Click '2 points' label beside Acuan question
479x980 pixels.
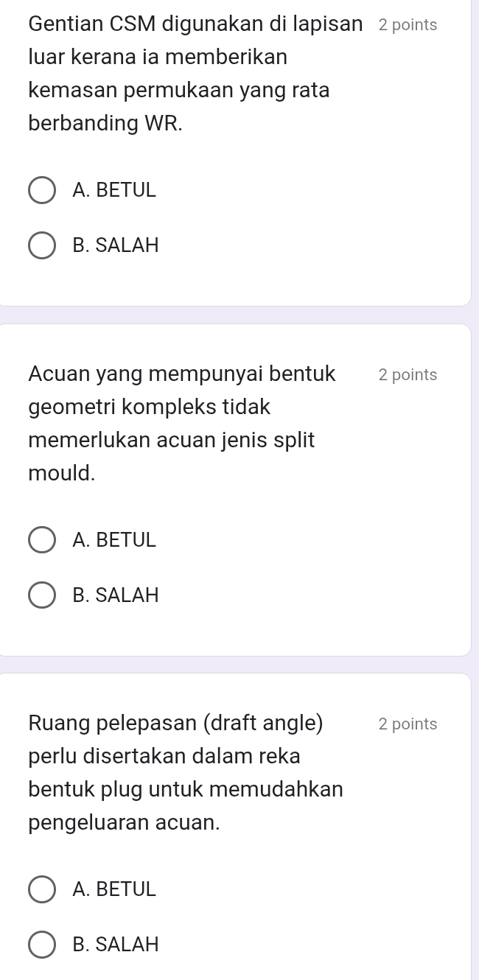coord(408,375)
